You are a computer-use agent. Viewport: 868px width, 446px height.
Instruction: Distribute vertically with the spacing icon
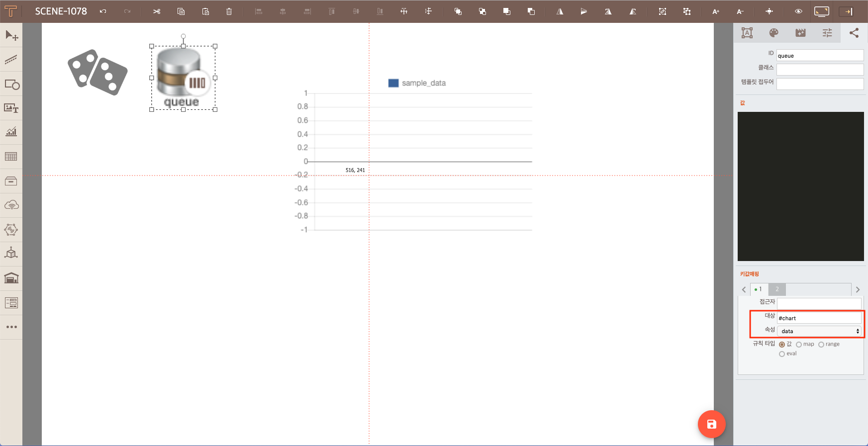click(428, 11)
